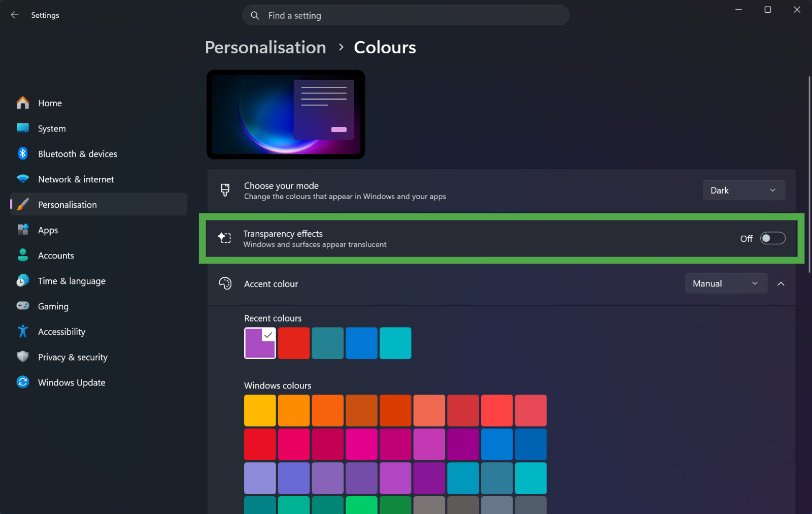Open Time & language settings
This screenshot has width=812, height=514.
(x=99, y=281)
